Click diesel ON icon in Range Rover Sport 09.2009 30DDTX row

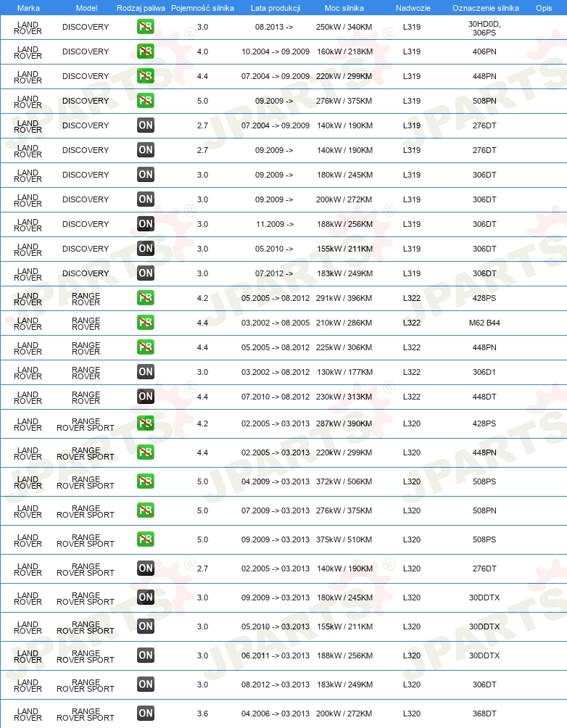(145, 597)
